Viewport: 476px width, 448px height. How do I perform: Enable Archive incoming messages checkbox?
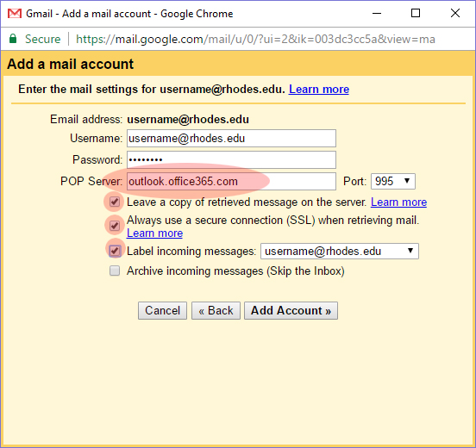tap(115, 271)
